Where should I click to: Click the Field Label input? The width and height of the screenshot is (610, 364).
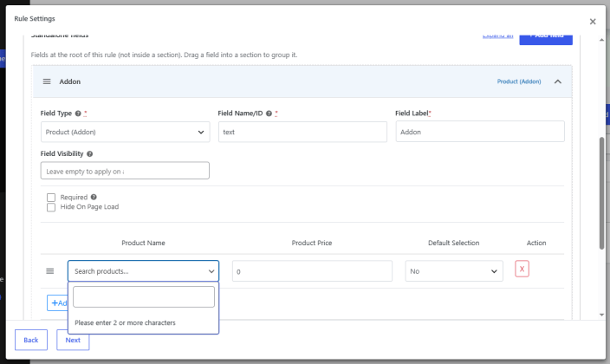480,132
